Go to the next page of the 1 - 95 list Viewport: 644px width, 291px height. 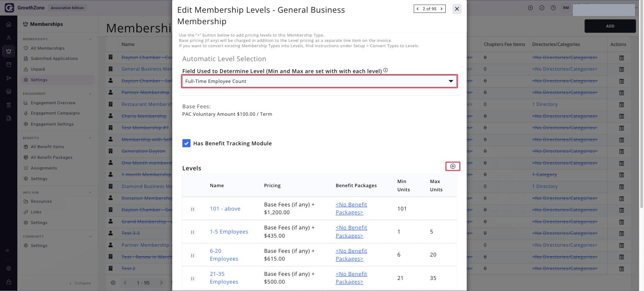[161, 283]
